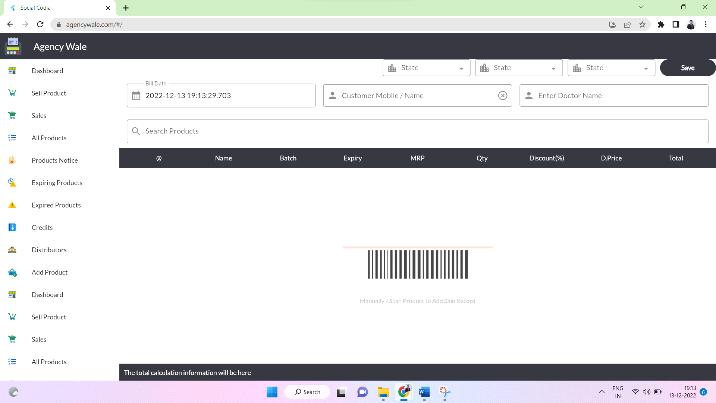This screenshot has height=403, width=716.
Task: Open the Chrome profile avatar icon
Action: 690,25
